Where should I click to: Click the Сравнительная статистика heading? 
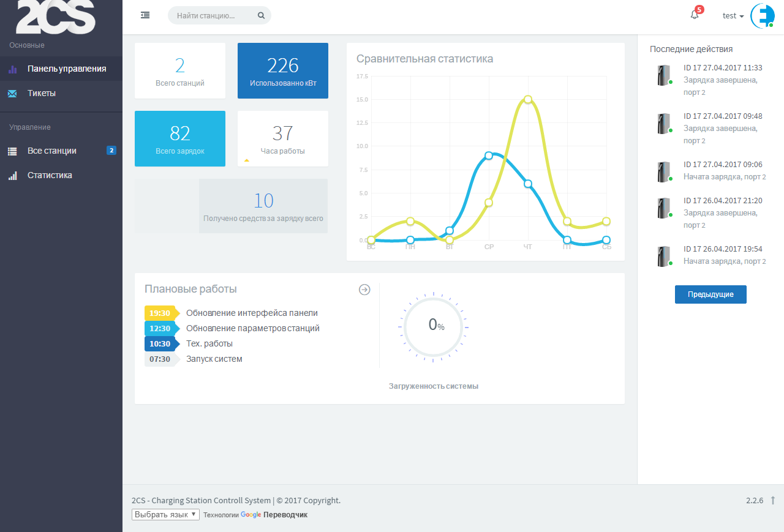[x=425, y=59]
